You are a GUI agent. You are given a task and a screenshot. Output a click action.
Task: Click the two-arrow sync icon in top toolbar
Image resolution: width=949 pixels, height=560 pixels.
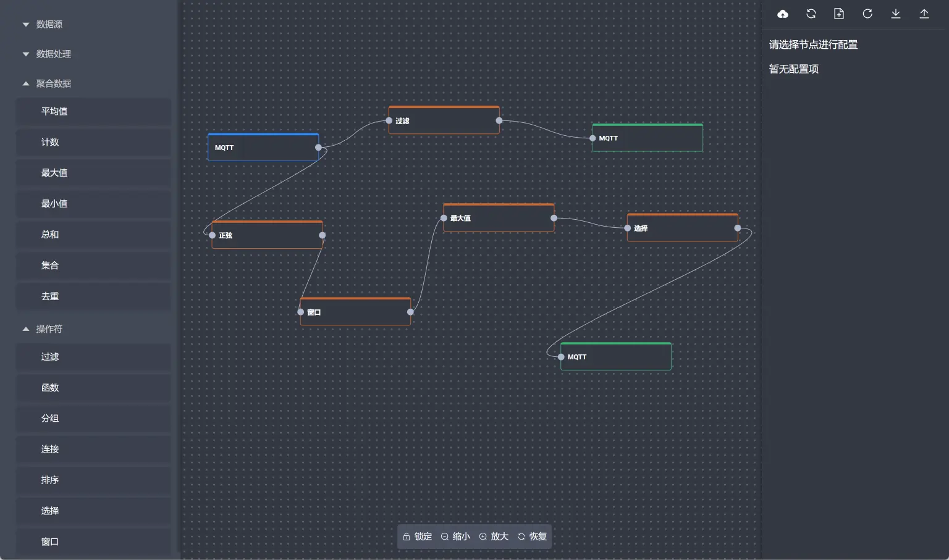811,14
